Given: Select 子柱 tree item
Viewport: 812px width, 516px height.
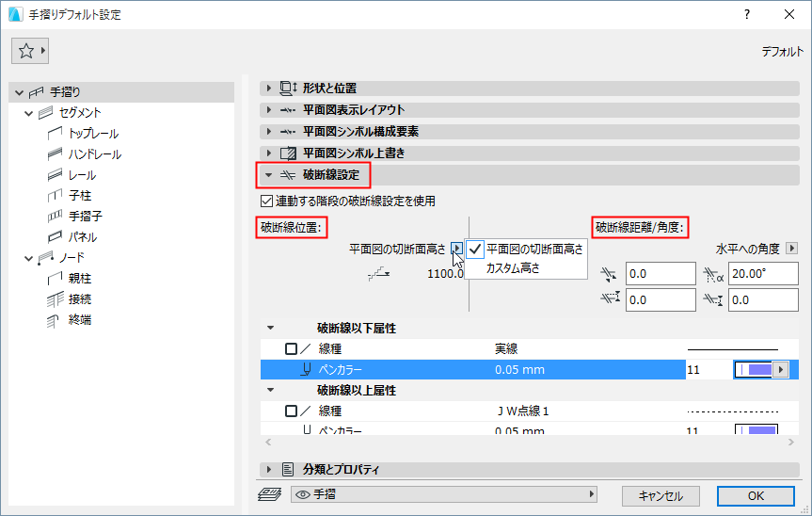Looking at the screenshot, I should (80, 196).
